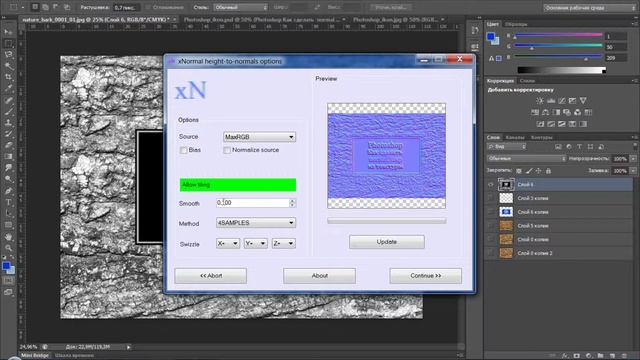The image size is (640, 360).
Task: Select the Zoom tool in toolbox
Action: [x=8, y=248]
